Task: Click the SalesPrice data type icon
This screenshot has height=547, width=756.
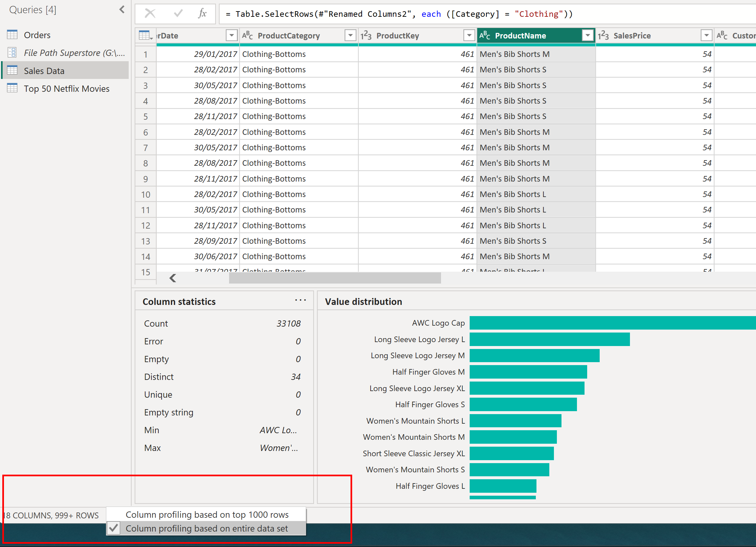Action: click(603, 35)
